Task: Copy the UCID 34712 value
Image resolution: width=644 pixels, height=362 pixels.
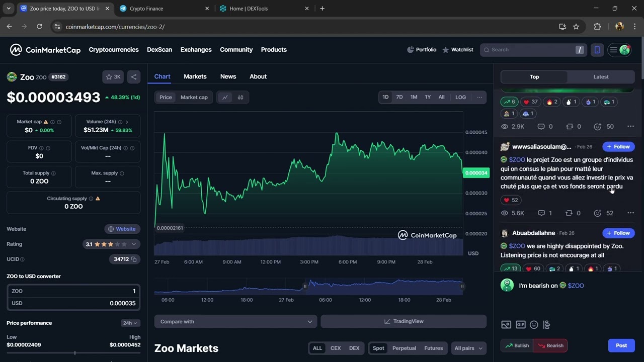Action: pyautogui.click(x=134, y=259)
